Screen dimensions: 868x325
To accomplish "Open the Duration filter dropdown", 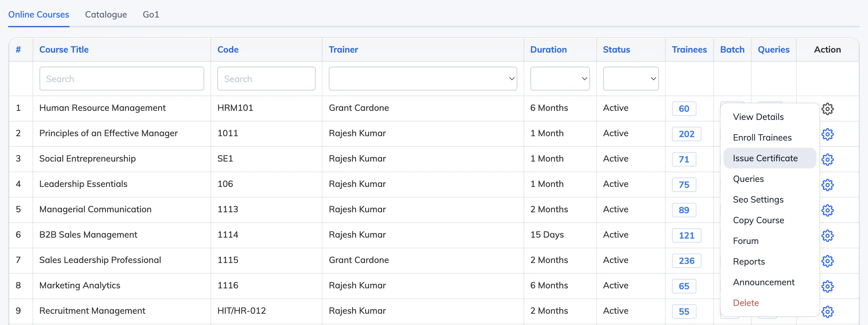I will [560, 79].
